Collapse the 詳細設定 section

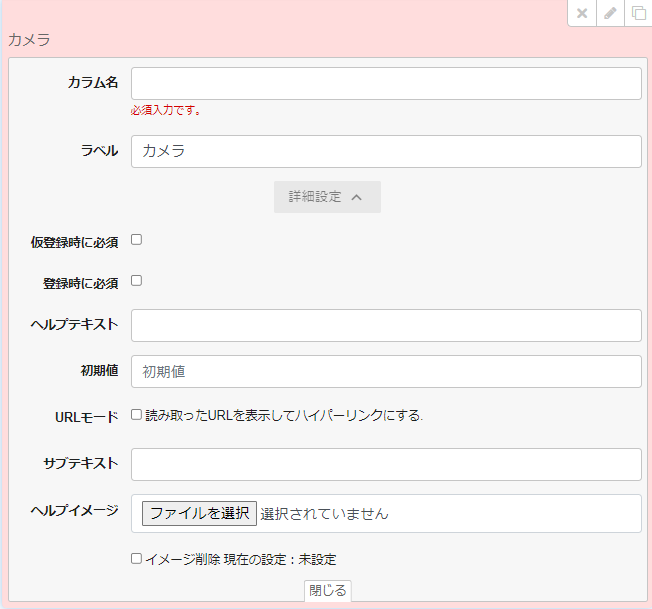click(x=327, y=197)
